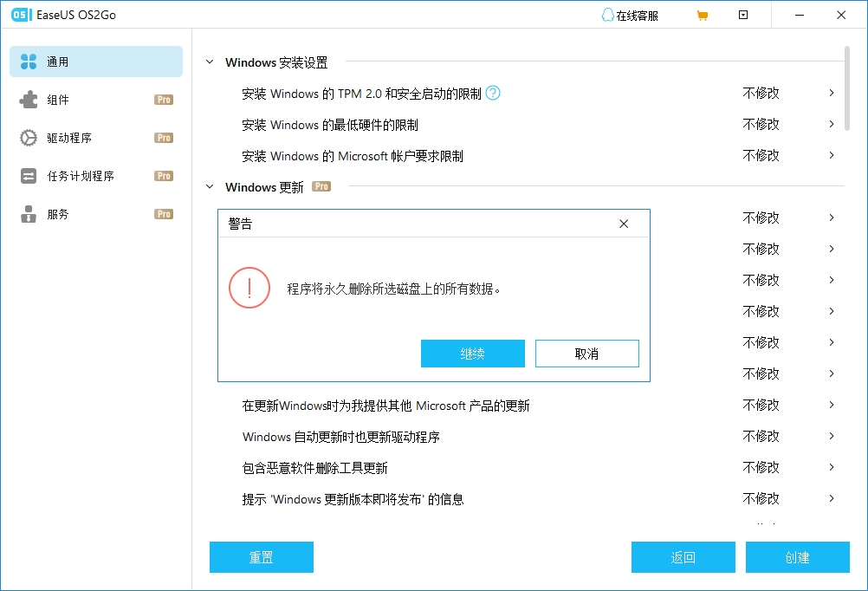Image resolution: width=868 pixels, height=591 pixels.
Task: Select the 任务计划程序 sidebar icon
Action: (x=29, y=176)
